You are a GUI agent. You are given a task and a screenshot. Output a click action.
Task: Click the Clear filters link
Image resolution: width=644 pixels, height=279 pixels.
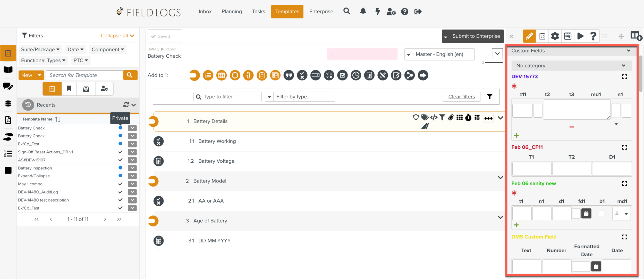coord(461,97)
